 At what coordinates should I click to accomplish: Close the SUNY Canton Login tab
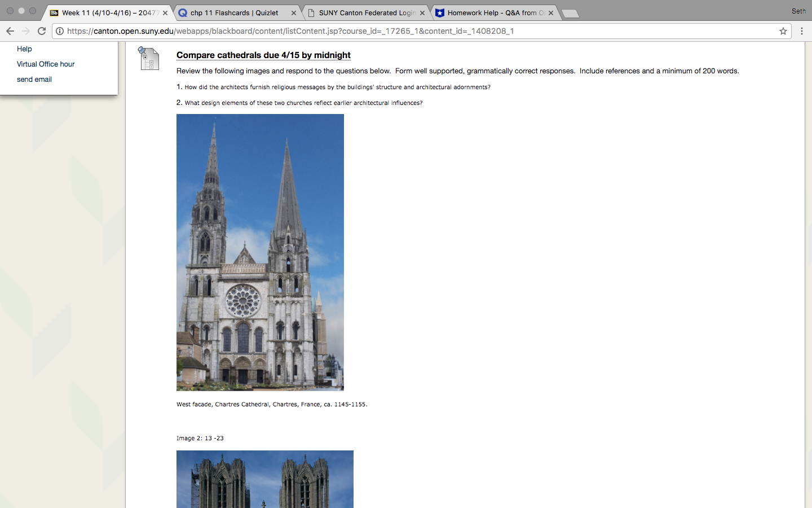pos(422,13)
